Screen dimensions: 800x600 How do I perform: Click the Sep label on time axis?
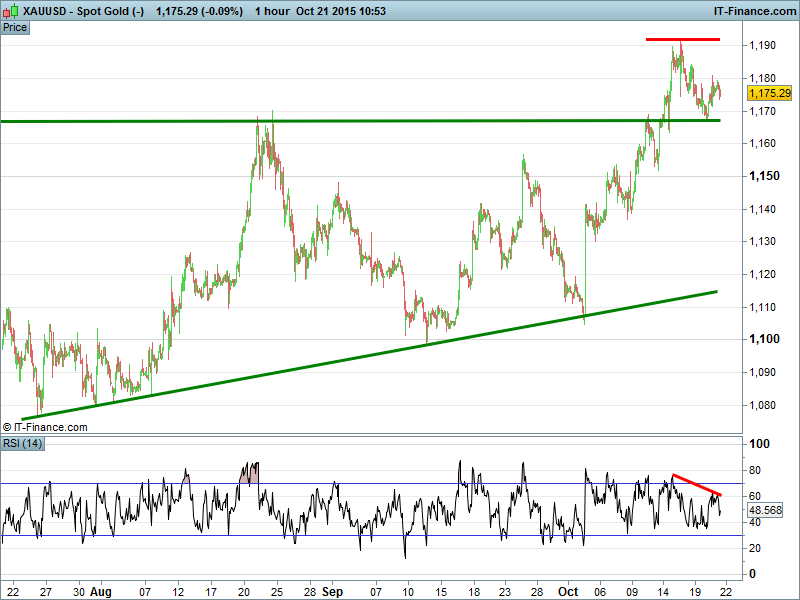[x=333, y=591]
